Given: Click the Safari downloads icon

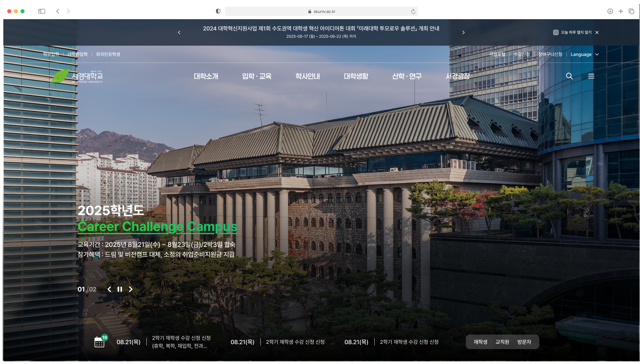Looking at the screenshot, I should click(610, 11).
